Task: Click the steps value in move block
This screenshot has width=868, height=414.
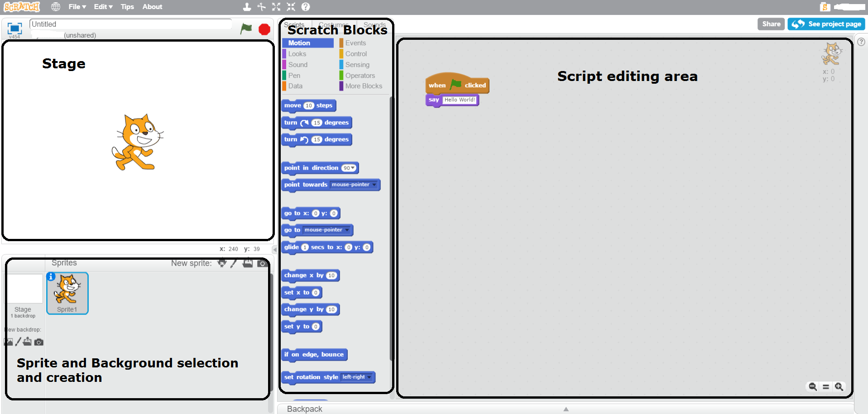Action: point(309,105)
